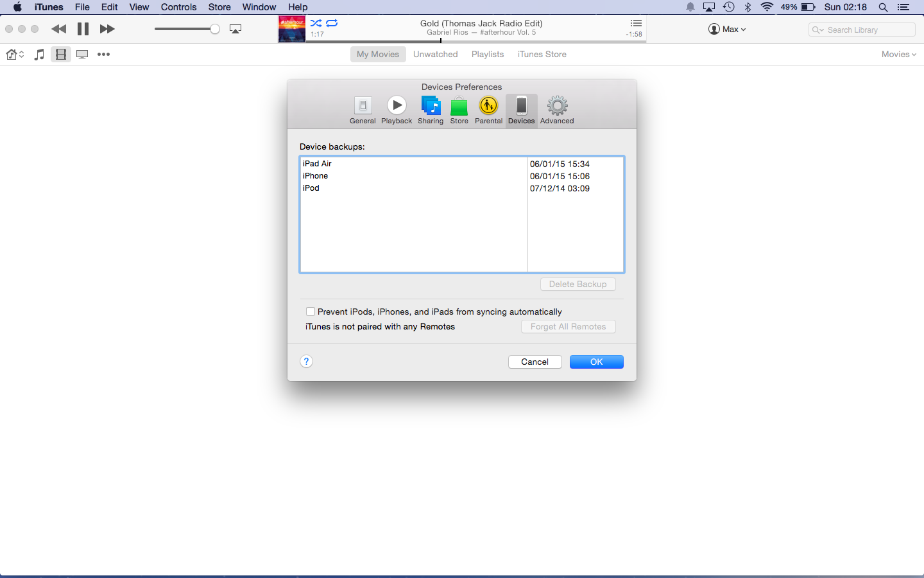Click the Forget All Remotes button
924x578 pixels.
[x=569, y=326]
